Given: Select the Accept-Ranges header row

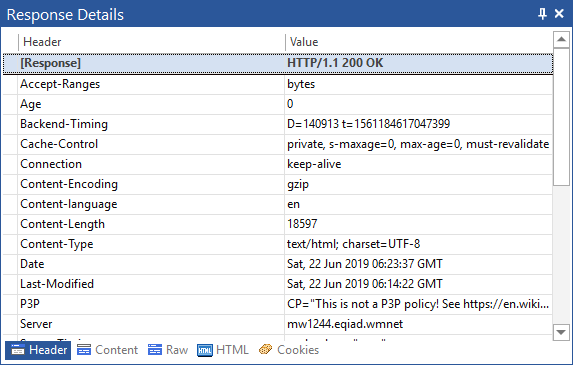Looking at the screenshot, I should tap(278, 84).
